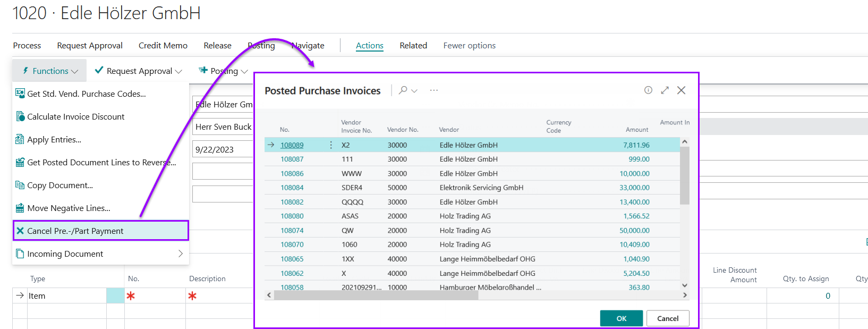Viewport: 868px width, 329px height.
Task: Click the Incoming Document icon
Action: tap(20, 254)
